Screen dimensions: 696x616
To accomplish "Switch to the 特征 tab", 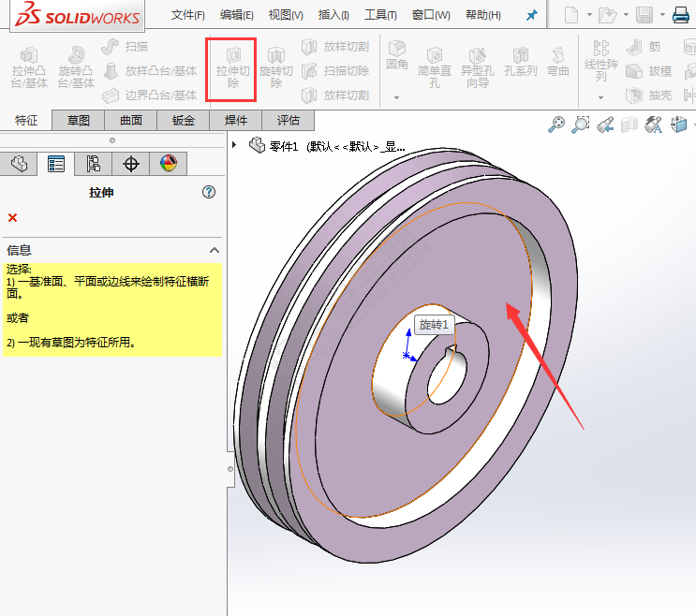I will [26, 120].
